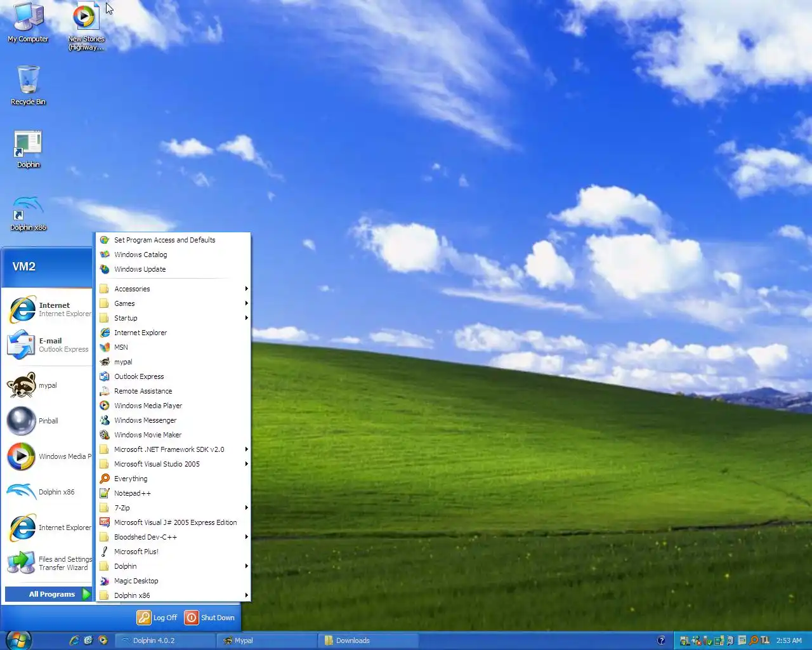Click the Start orb button
This screenshot has height=650, width=812.
click(x=18, y=640)
